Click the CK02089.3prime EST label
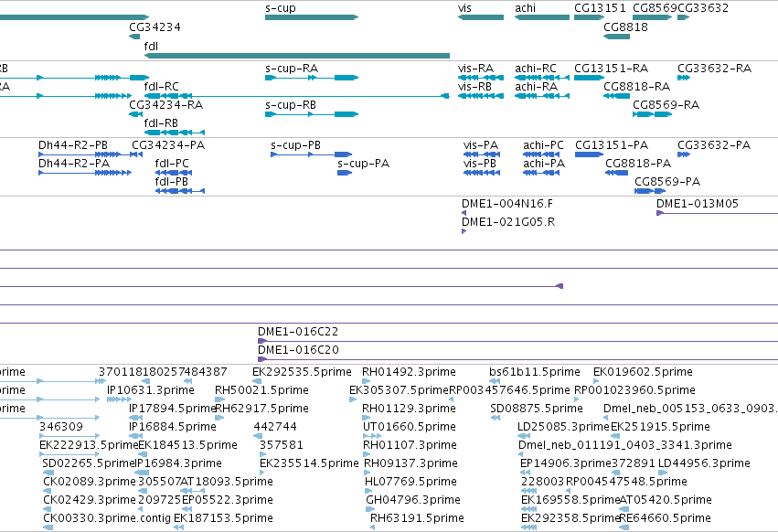The image size is (778, 532). coord(90,482)
